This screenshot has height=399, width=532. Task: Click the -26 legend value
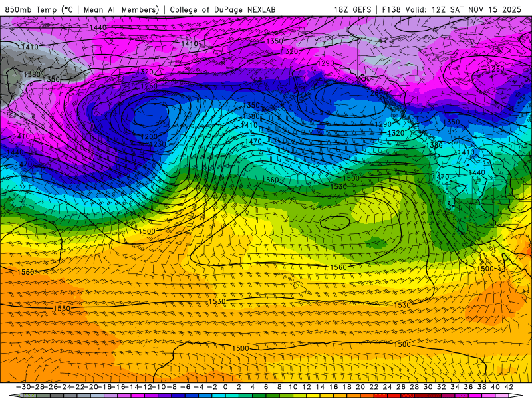pos(51,387)
